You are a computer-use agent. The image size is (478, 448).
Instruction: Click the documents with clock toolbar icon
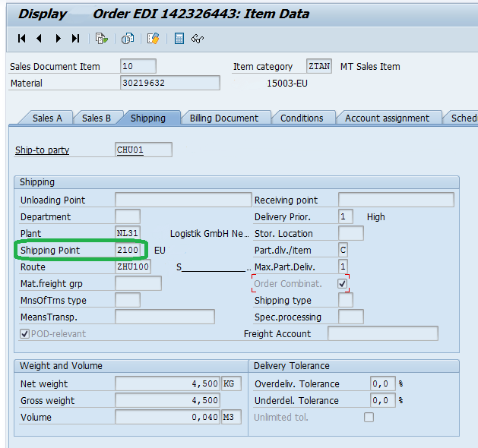[x=128, y=39]
